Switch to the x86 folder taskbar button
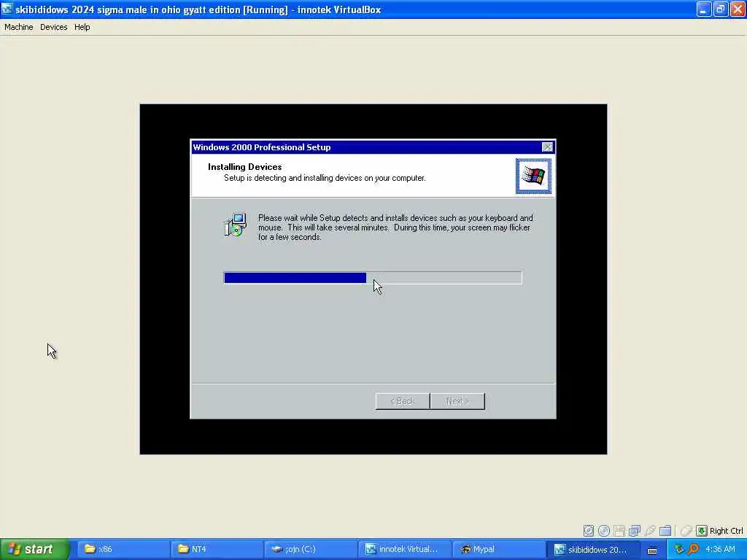747x560 pixels. (123, 549)
